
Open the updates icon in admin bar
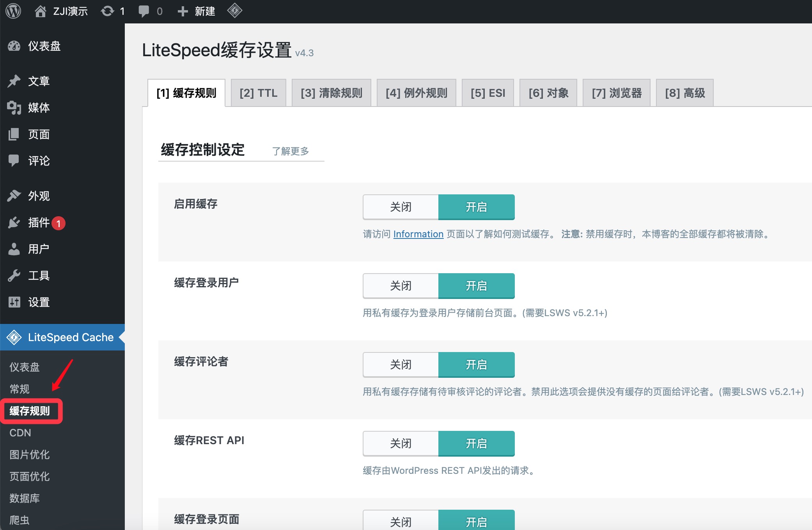pos(108,11)
